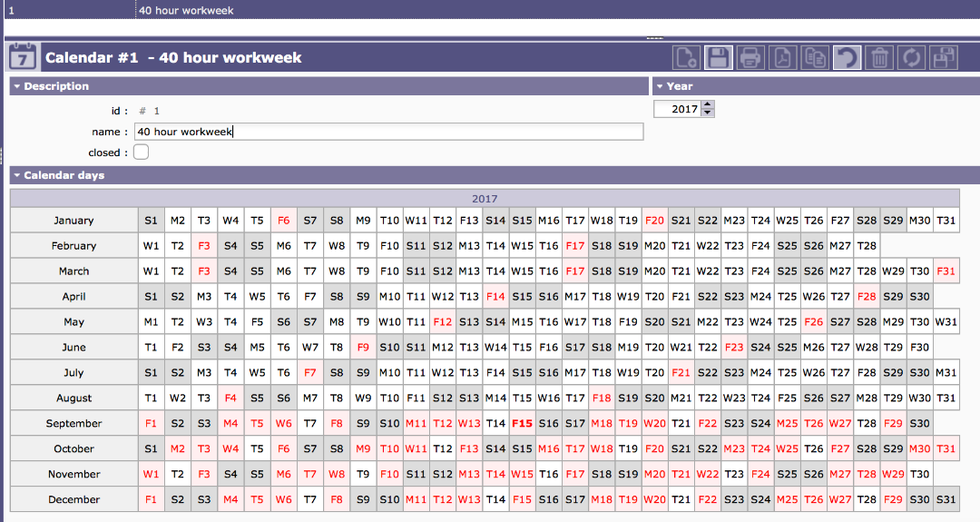Decrease the year with the down arrow
Screen dimensions: 980x522
tap(708, 113)
